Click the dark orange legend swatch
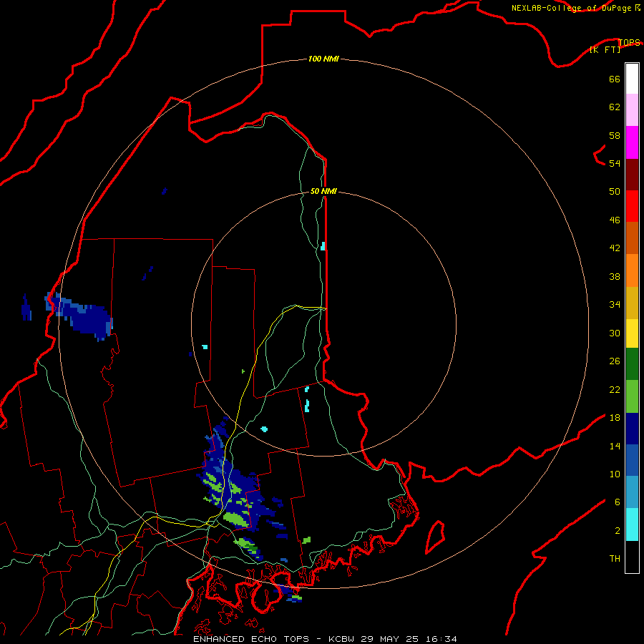Image resolution: width=644 pixels, height=644 pixels. point(632,238)
